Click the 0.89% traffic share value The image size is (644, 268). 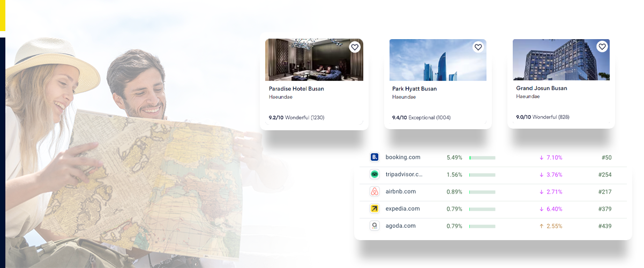click(x=454, y=192)
